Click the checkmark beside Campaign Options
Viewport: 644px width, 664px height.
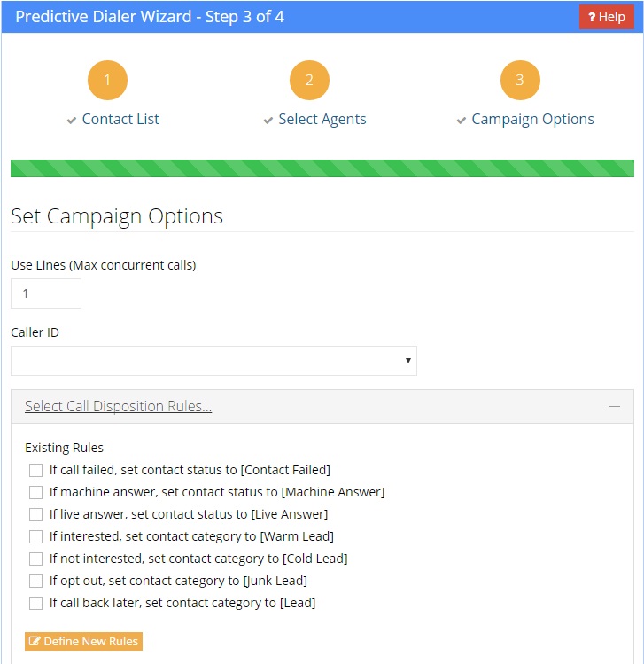click(462, 121)
